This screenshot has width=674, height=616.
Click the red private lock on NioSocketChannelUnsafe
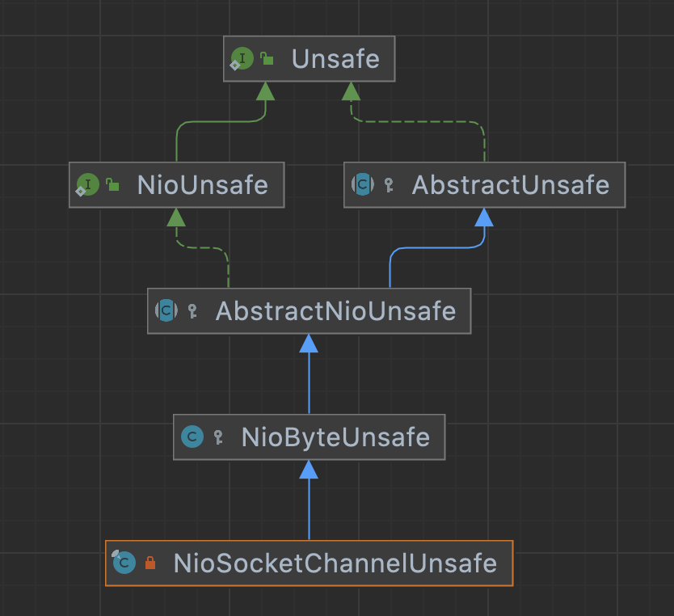(150, 563)
